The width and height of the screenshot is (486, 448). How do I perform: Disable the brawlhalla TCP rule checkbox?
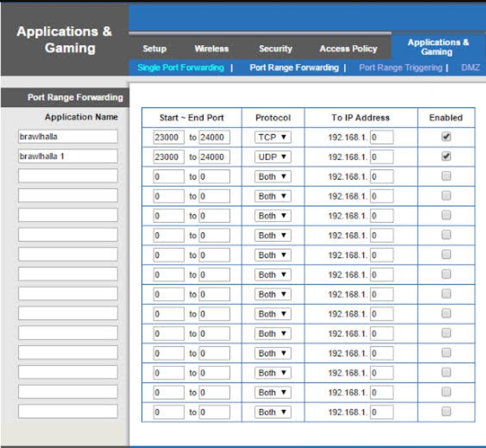click(x=446, y=137)
